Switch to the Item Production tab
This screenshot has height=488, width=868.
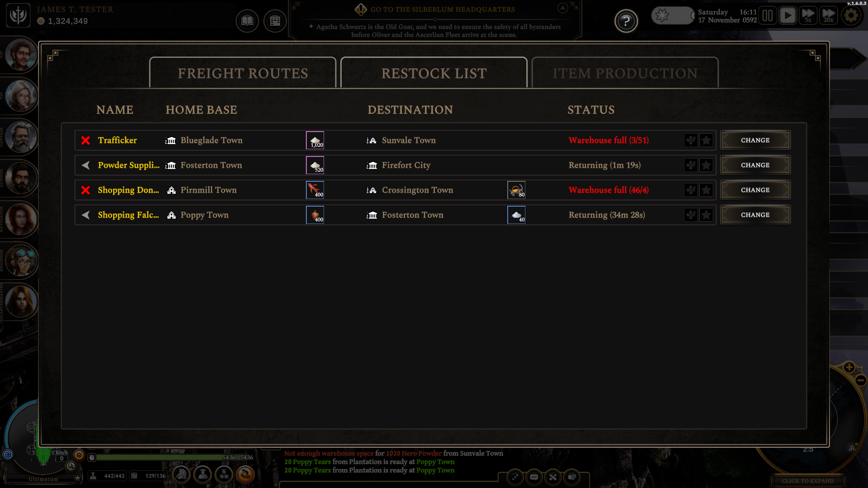point(625,73)
